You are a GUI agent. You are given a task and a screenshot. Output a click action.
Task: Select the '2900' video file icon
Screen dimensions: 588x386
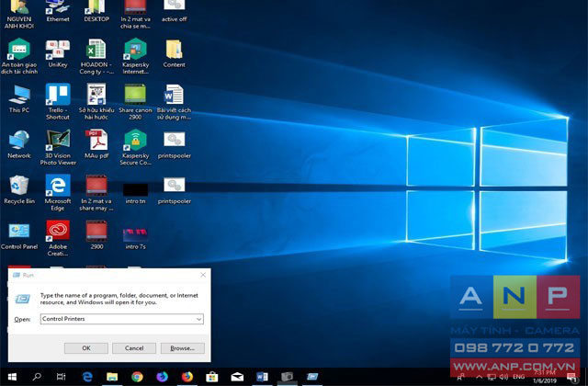pyautogui.click(x=96, y=235)
